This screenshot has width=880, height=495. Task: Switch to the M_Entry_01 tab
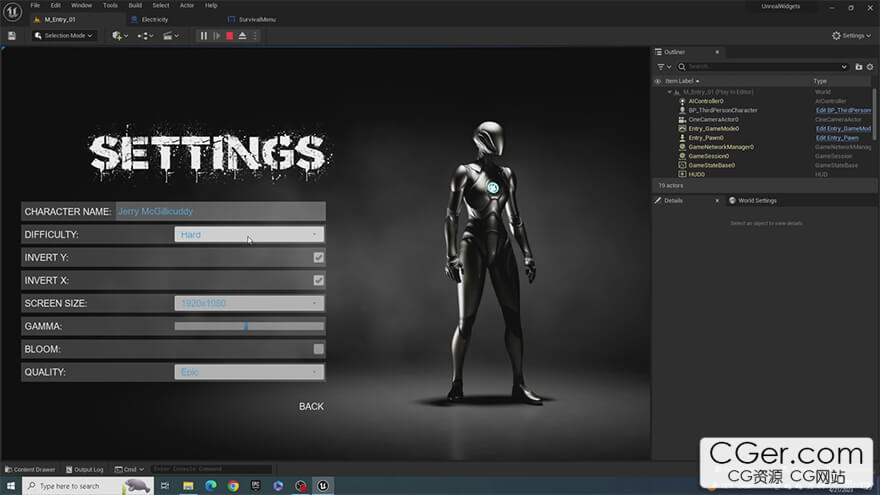point(59,19)
